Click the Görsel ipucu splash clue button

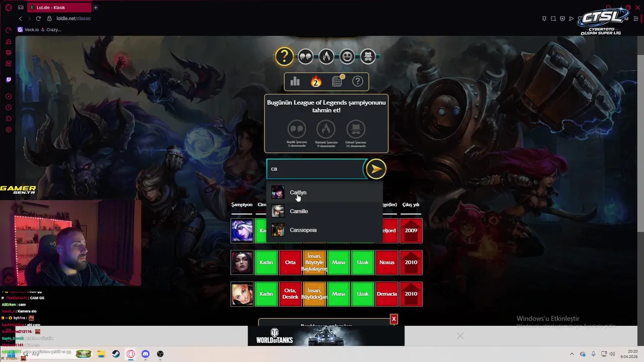pyautogui.click(x=356, y=133)
